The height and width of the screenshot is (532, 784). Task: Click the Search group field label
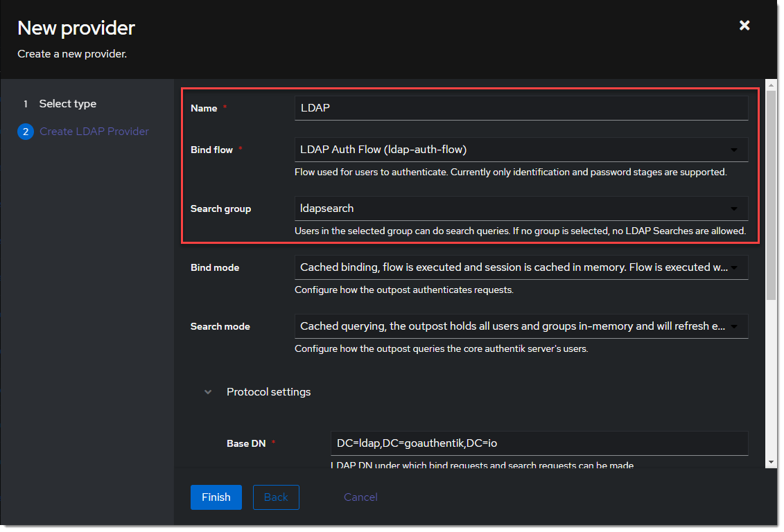coord(220,209)
